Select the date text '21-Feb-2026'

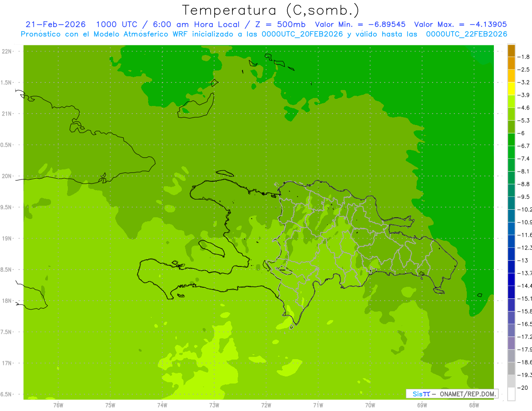tap(56, 25)
